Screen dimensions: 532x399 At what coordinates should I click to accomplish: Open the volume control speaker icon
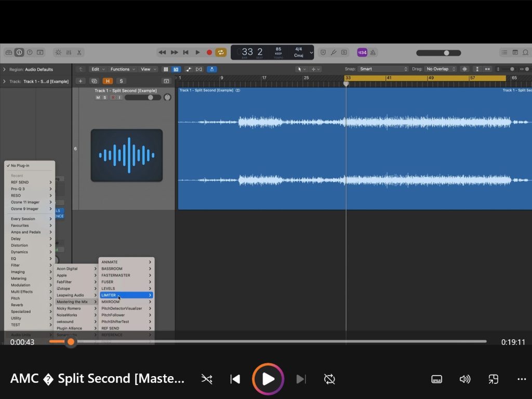tap(465, 379)
